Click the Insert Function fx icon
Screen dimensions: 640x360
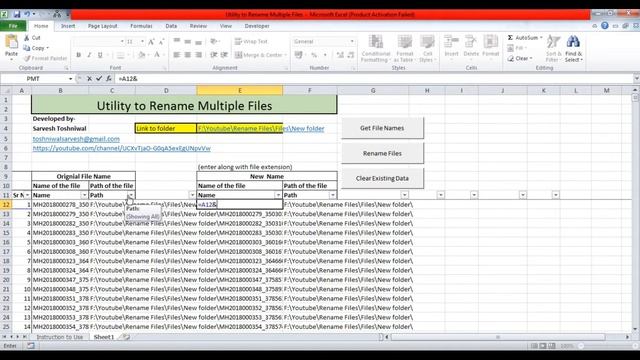coord(109,79)
